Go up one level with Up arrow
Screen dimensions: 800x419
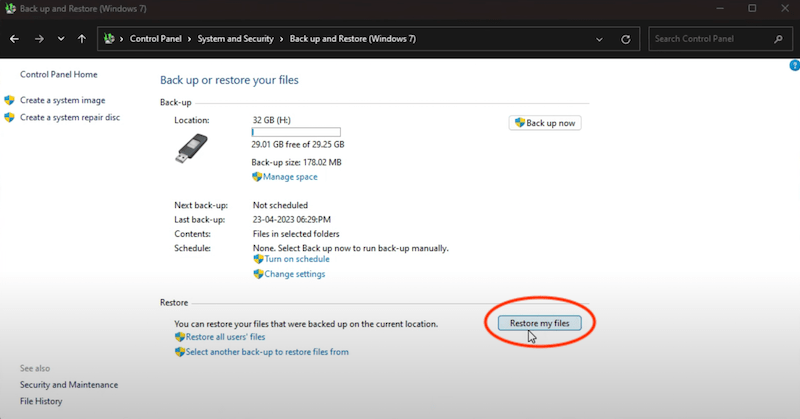click(82, 39)
